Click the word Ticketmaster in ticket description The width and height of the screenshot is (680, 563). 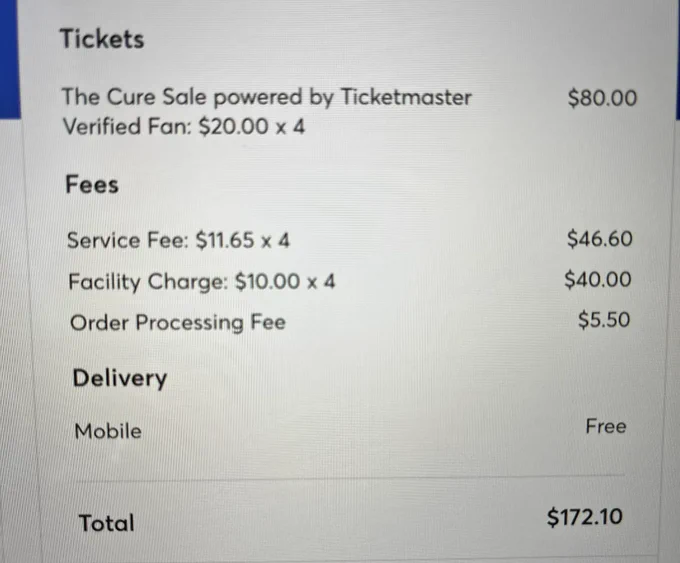point(406,97)
